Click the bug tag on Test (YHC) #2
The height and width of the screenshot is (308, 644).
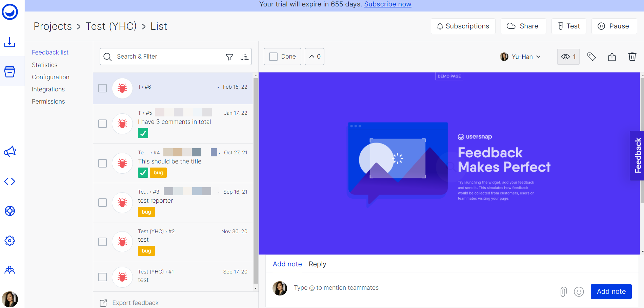[146, 251]
